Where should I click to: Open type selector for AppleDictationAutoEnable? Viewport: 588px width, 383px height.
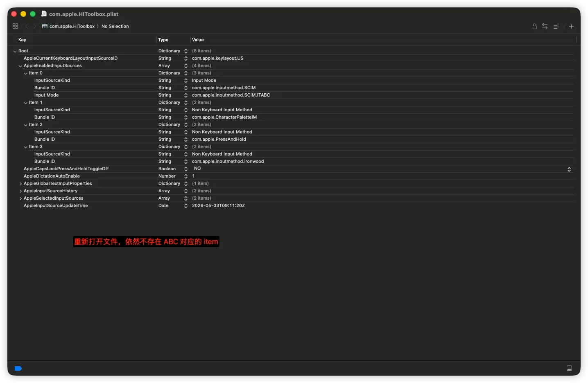tap(186, 176)
